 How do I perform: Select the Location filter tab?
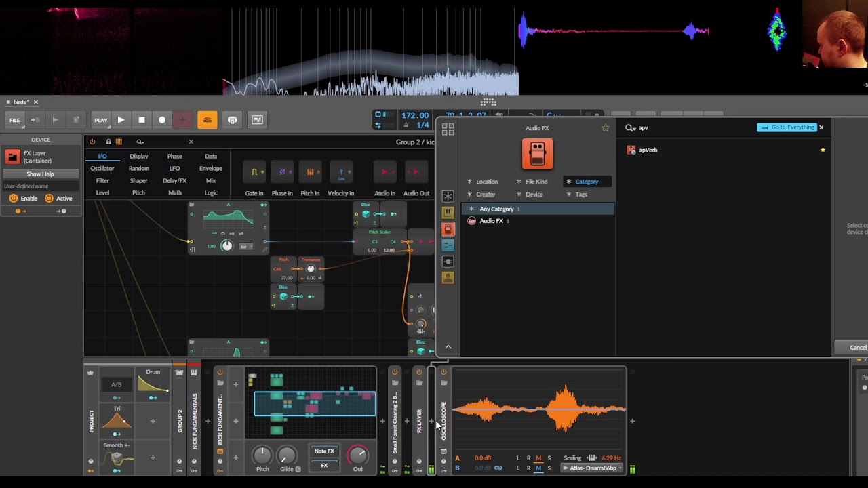[486, 182]
